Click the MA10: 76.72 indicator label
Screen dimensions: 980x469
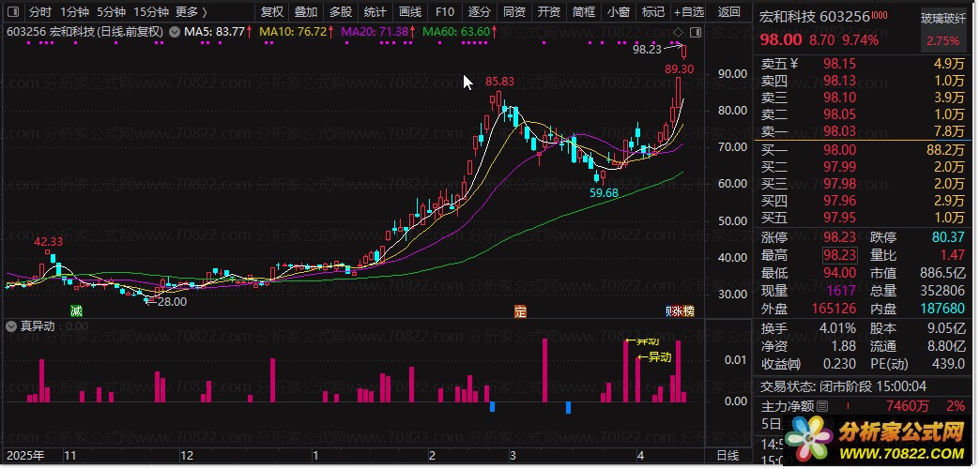(298, 31)
